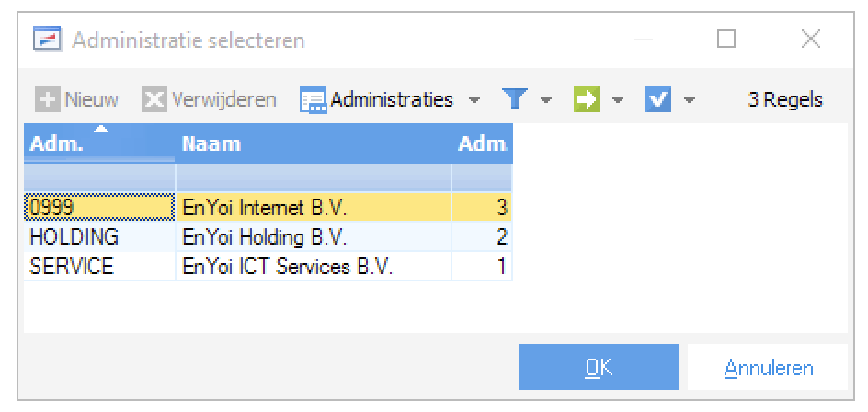Image resolution: width=868 pixels, height=412 pixels.
Task: Open the filter dropdown arrow
Action: 545,99
